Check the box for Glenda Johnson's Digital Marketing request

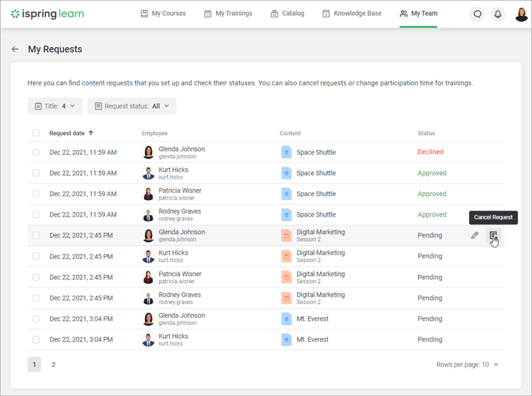[x=36, y=235]
